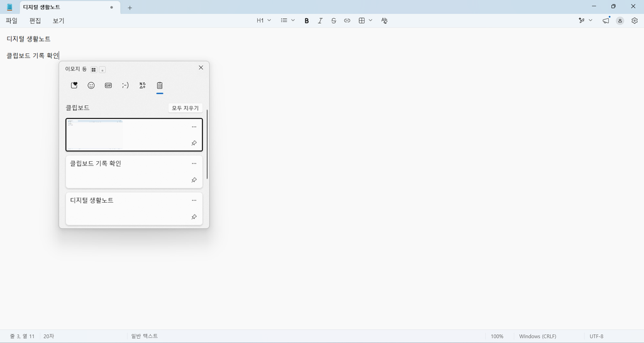Toggle bold formatting in the toolbar
The width and height of the screenshot is (644, 343).
coord(306,21)
